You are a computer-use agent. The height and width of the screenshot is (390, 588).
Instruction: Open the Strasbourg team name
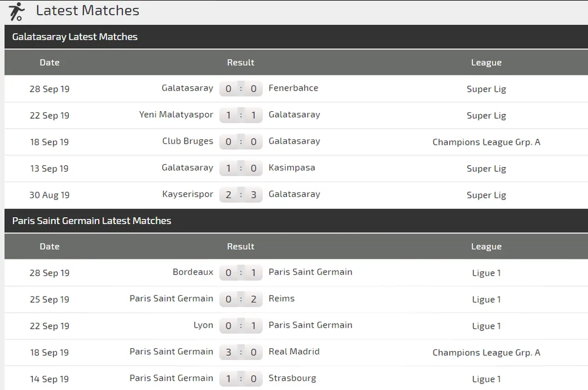pos(292,378)
